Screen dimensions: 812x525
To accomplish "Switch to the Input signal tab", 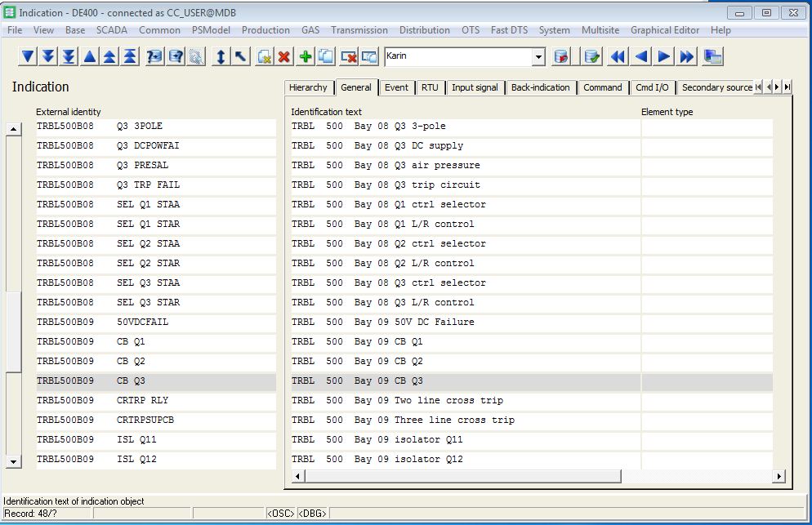I will [x=475, y=87].
